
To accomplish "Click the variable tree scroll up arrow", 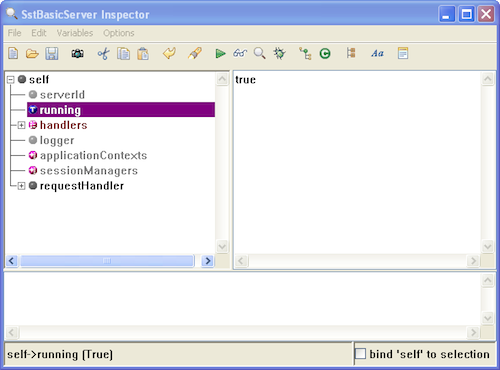I will click(222, 79).
